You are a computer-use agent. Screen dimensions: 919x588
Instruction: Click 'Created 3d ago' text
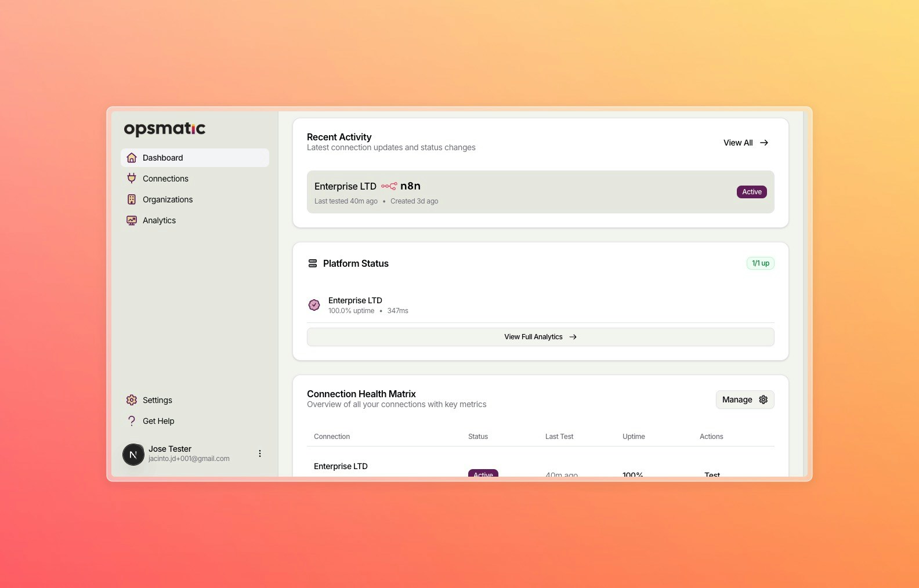(x=414, y=201)
